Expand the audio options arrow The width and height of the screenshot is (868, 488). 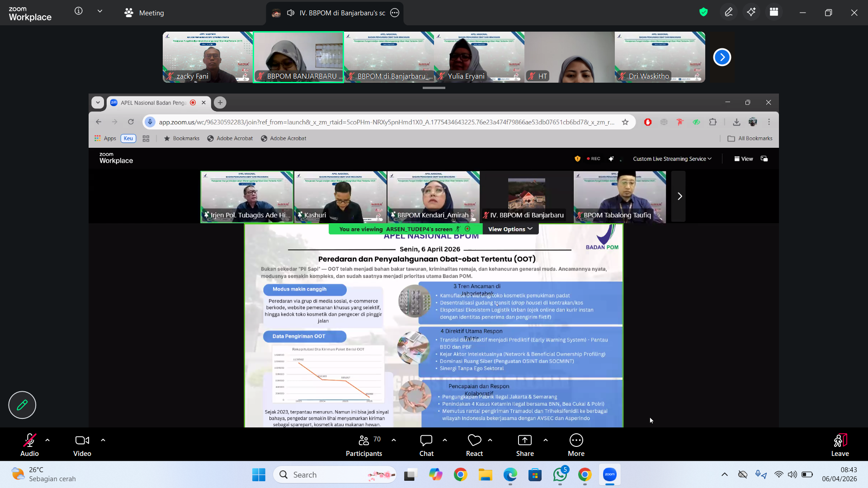click(x=47, y=440)
